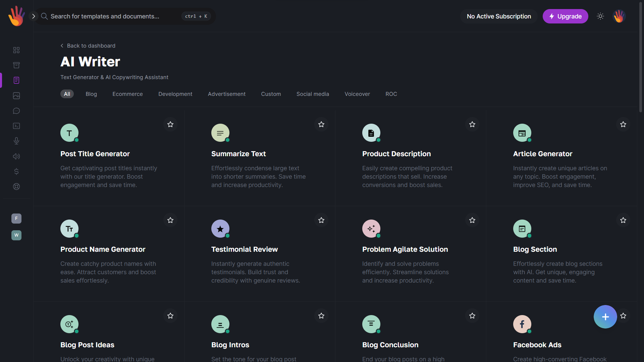The image size is (644, 362).
Task: Switch the light/dark theme sun icon
Action: pos(600,16)
